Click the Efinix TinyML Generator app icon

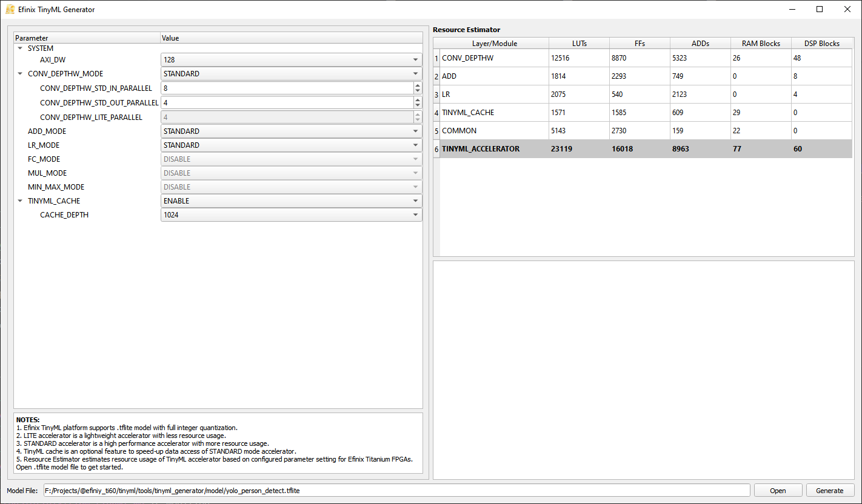(10, 10)
